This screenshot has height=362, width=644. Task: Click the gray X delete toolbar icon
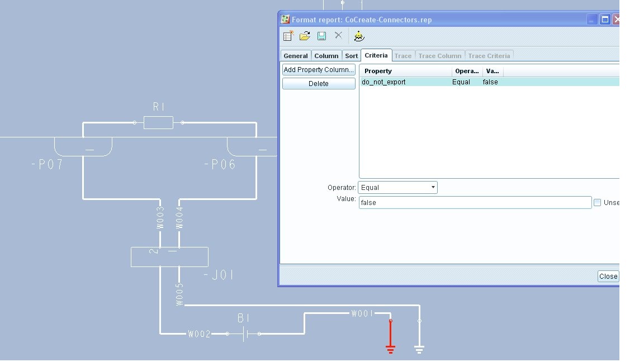pos(338,35)
